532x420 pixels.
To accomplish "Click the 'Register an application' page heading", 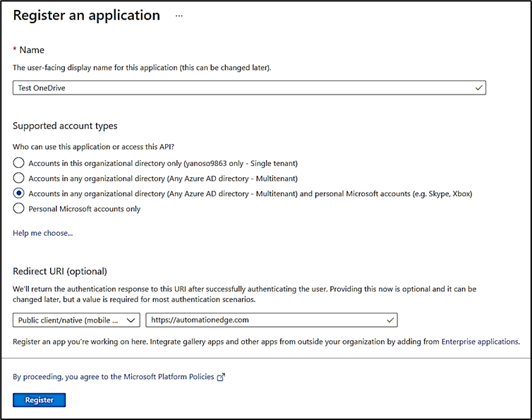I will (x=86, y=16).
